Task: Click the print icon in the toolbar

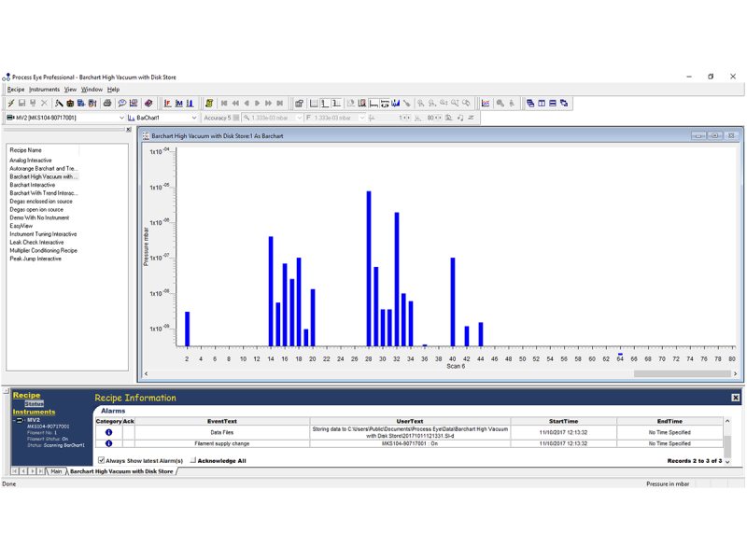Action: click(107, 103)
